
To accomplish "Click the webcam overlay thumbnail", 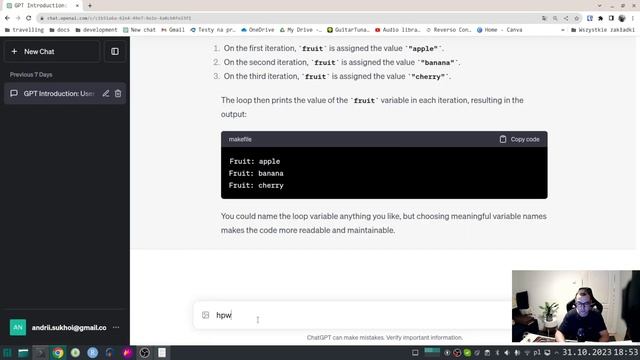I will click(576, 306).
